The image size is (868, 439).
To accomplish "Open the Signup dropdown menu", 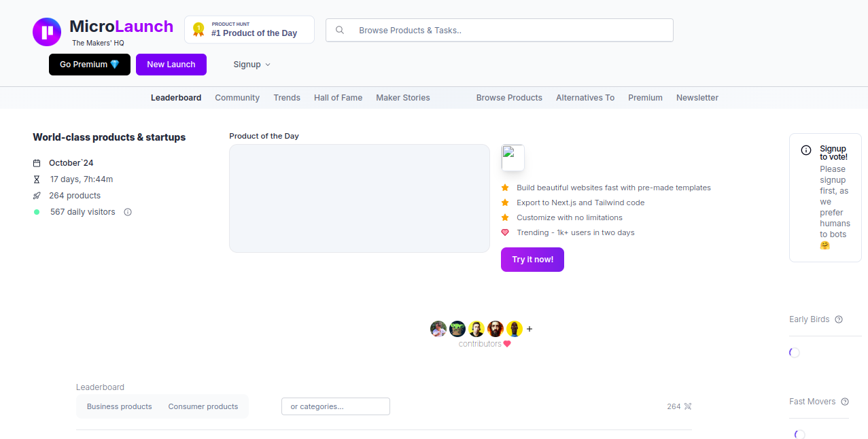I will coord(252,65).
